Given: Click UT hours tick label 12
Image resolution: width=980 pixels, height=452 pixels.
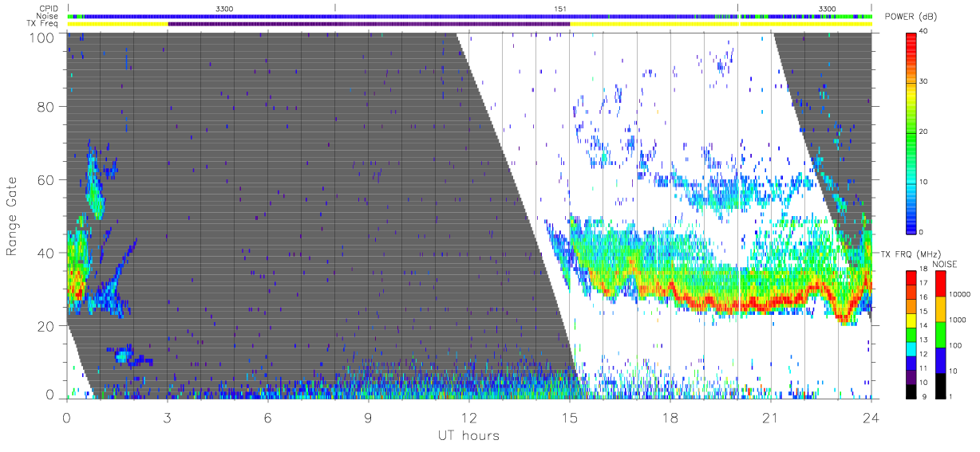Looking at the screenshot, I should tap(469, 417).
